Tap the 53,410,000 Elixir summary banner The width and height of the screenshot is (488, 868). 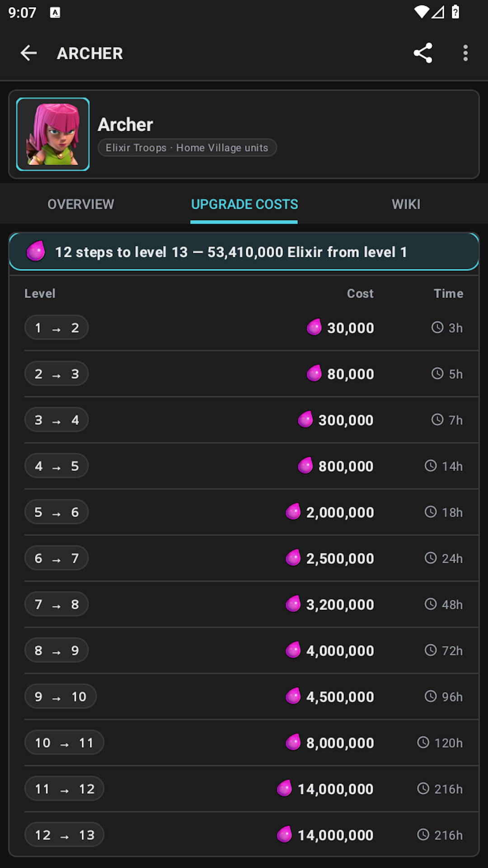[x=244, y=252]
